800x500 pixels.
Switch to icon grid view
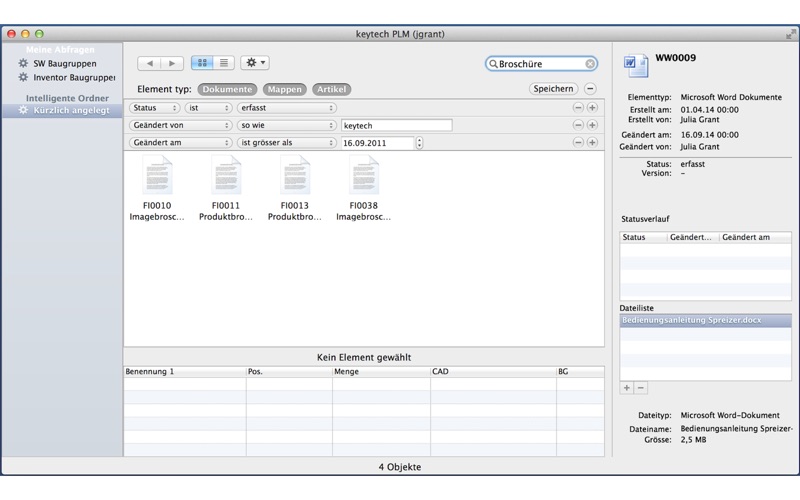202,63
